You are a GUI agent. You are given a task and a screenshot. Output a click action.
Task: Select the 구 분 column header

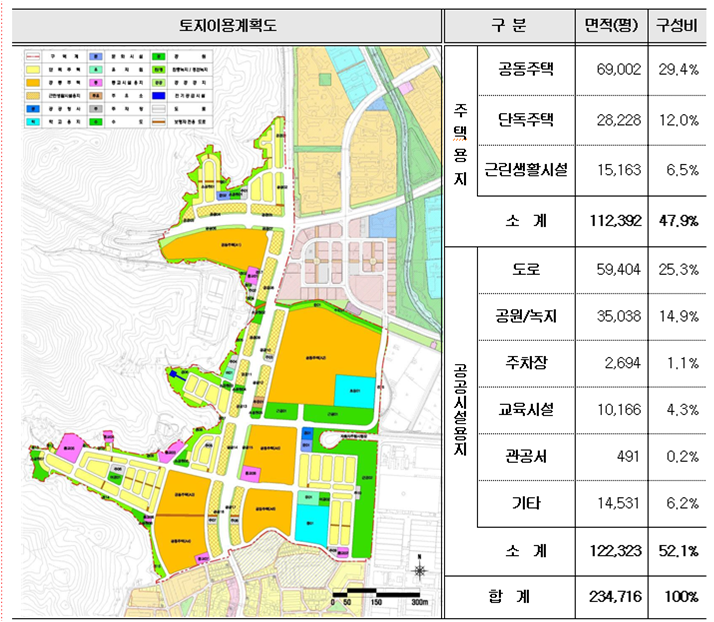click(509, 25)
